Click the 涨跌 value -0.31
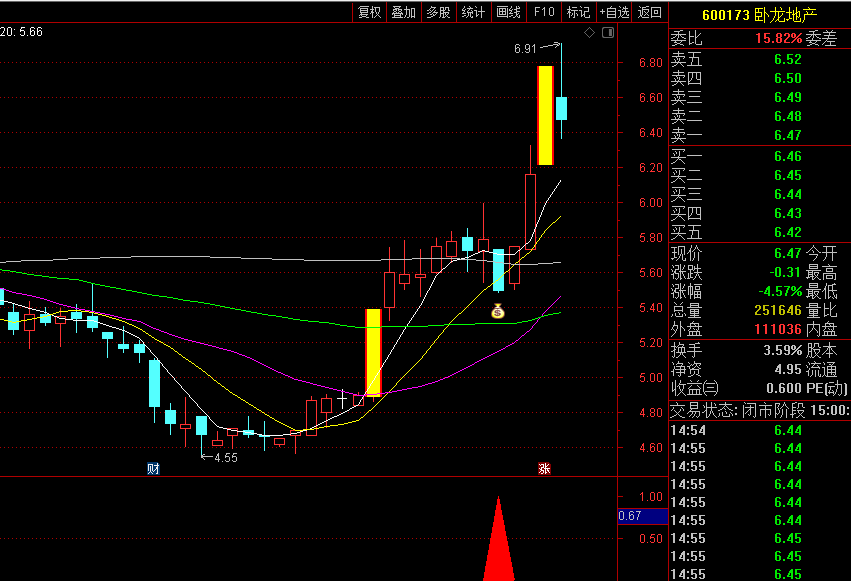This screenshot has width=851, height=581. pos(785,272)
